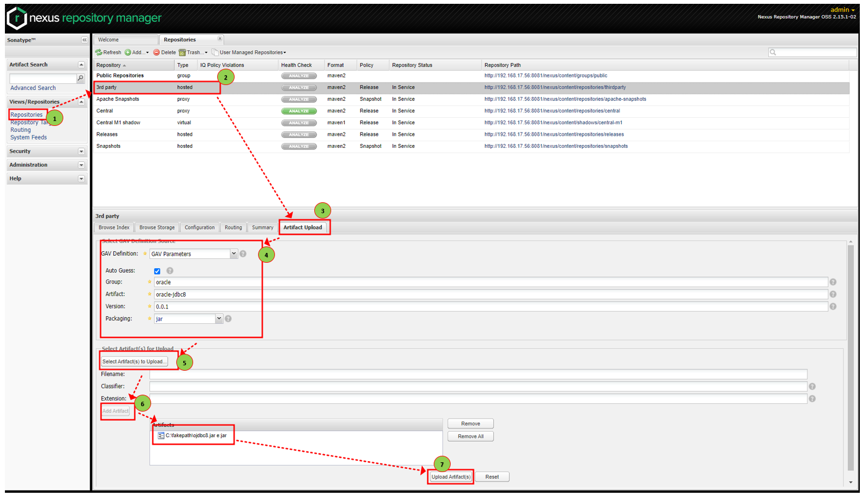Viewport: 868px width, 495px height.
Task: Sort by the Repository column header
Action: (134, 65)
